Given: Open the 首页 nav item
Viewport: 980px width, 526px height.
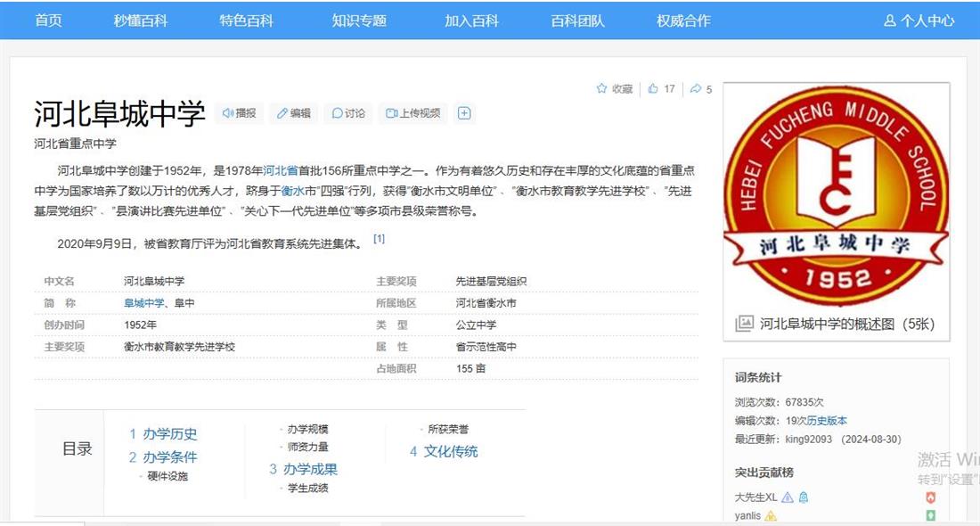Looking at the screenshot, I should click(48, 21).
